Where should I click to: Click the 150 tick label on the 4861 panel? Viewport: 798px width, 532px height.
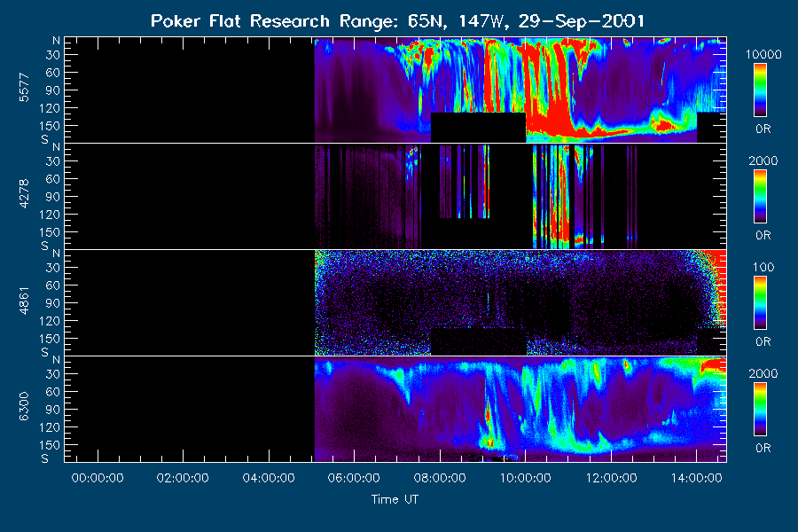(x=50, y=339)
